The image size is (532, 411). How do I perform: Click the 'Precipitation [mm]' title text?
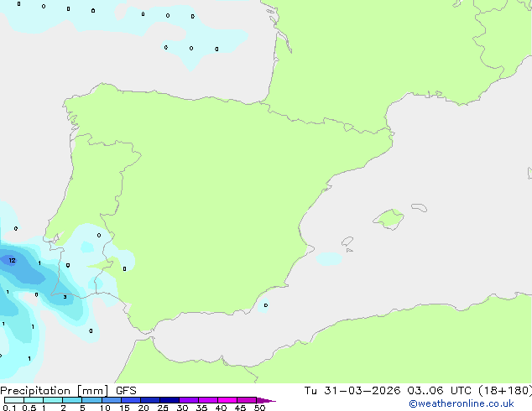55,391
